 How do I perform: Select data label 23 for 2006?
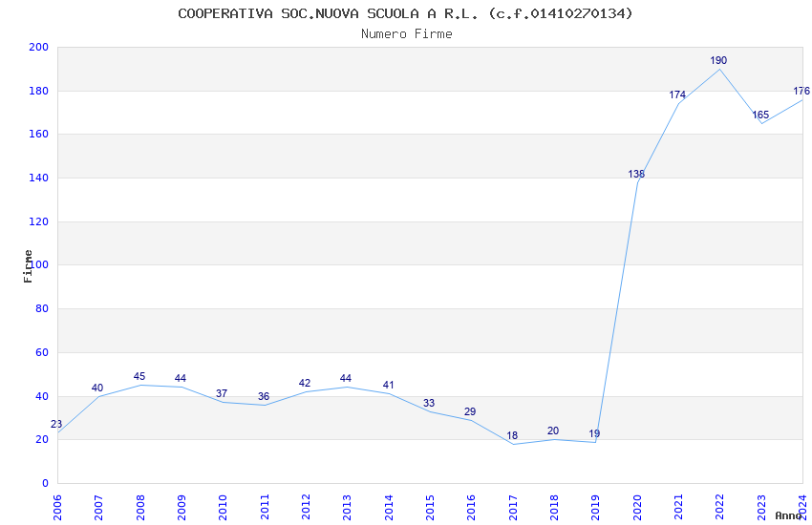pos(56,424)
